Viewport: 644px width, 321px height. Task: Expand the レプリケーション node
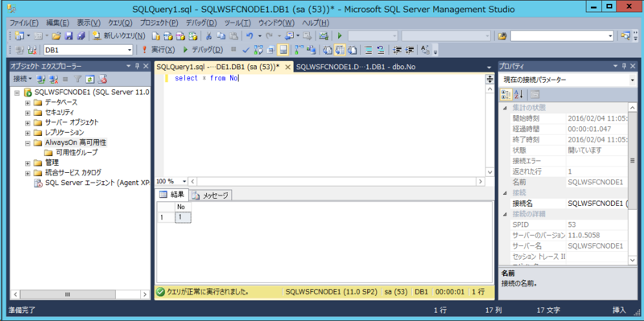(27, 133)
